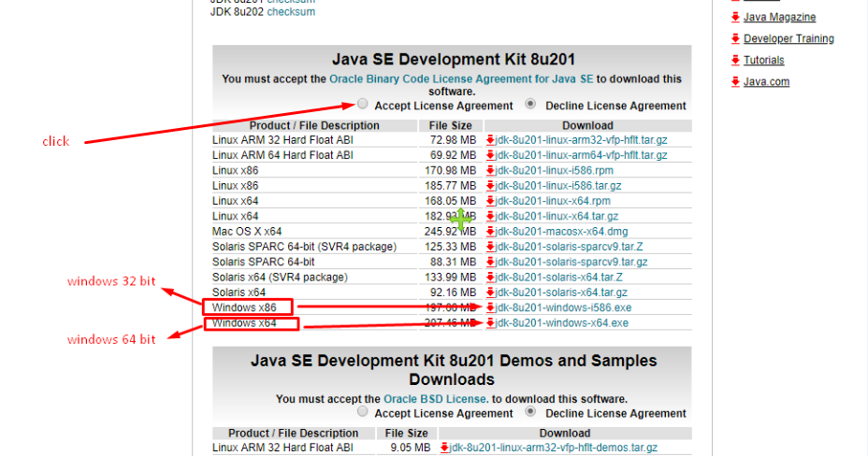Click download icon for linux-i586.rpm
Viewport: 868px width, 456px height.
490,170
